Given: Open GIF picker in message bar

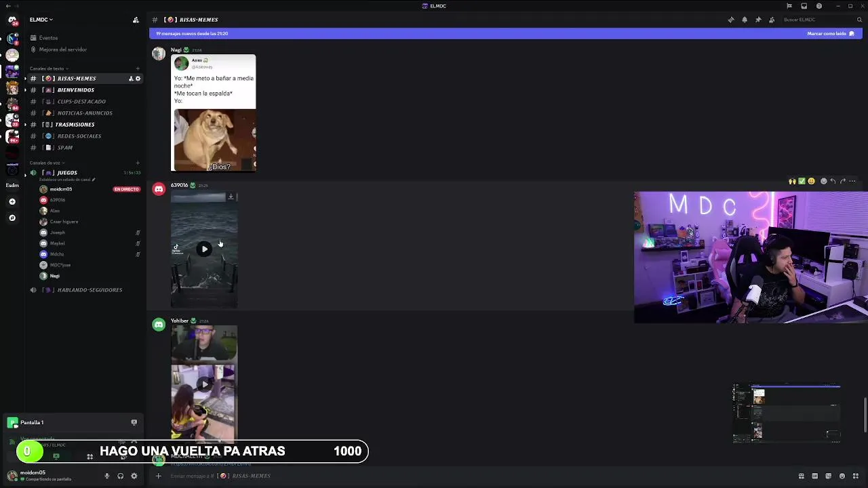Looking at the screenshot, I should coord(815,476).
